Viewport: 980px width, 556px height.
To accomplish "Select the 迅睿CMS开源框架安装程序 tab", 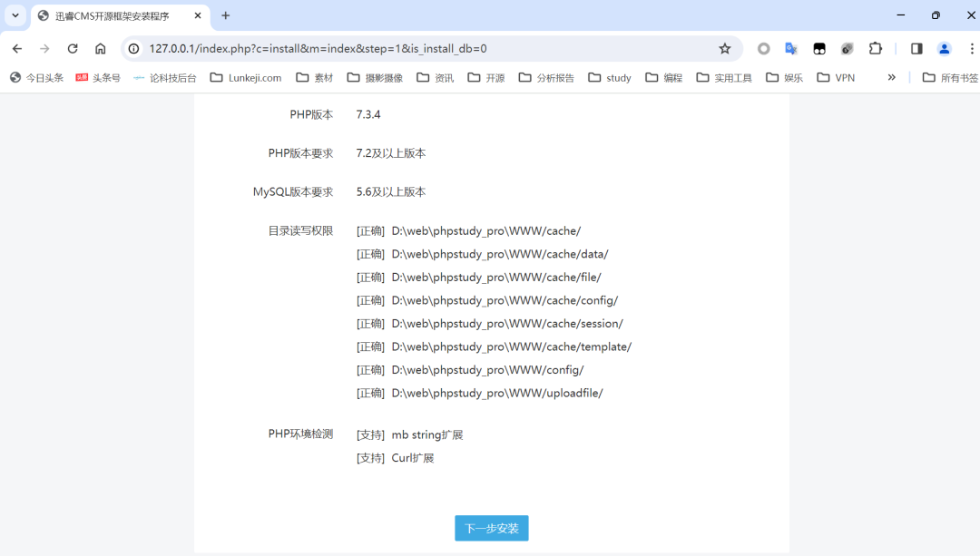I will click(x=112, y=15).
